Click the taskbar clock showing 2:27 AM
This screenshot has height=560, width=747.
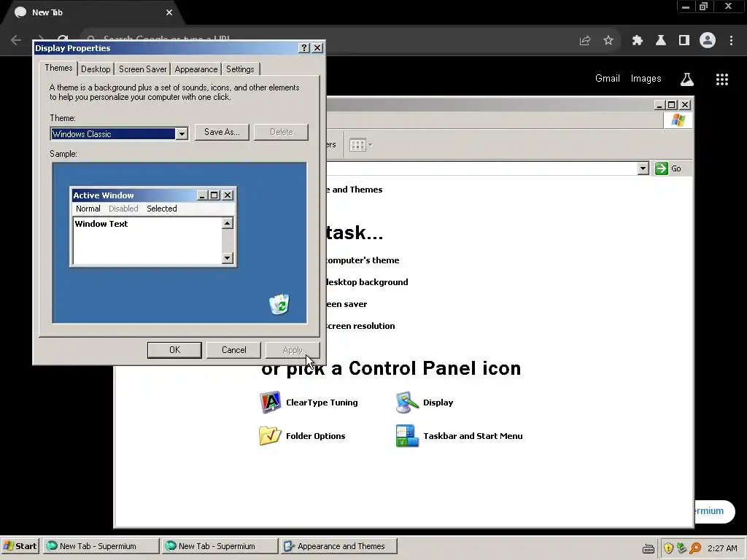(x=722, y=548)
